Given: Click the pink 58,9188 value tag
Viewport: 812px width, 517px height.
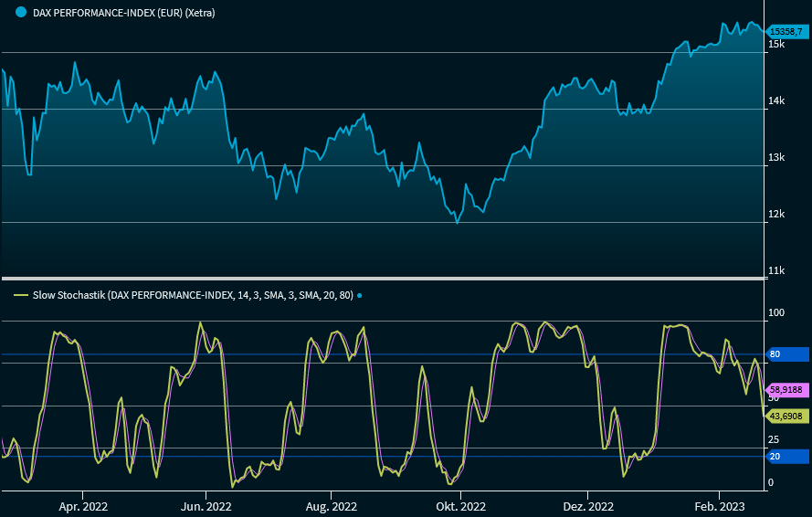Looking at the screenshot, I should pyautogui.click(x=787, y=388).
